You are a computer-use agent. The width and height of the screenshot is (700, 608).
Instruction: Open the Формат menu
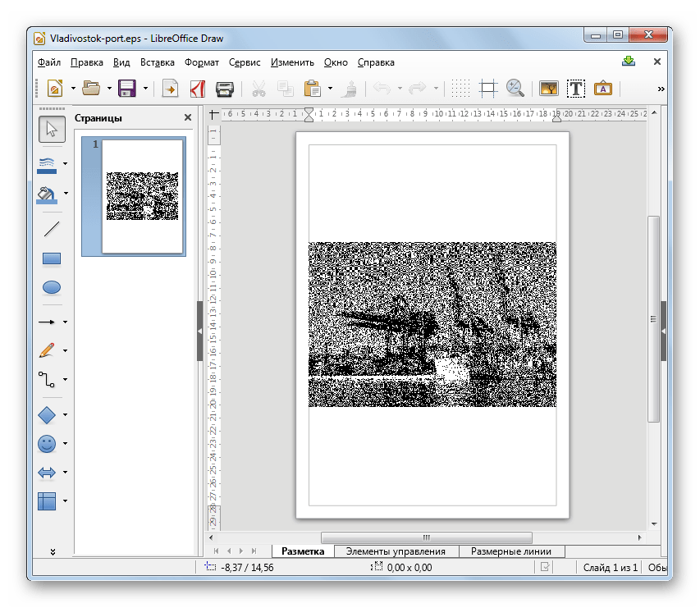tap(201, 62)
